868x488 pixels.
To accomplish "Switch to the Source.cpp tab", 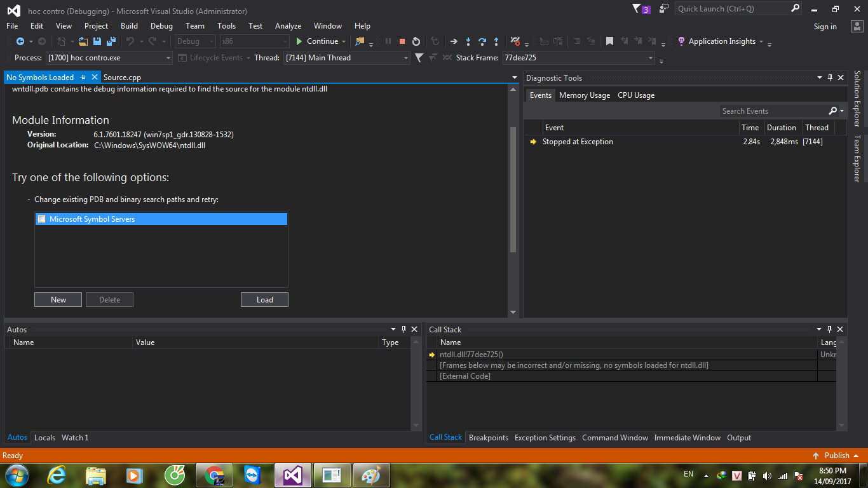I will pos(122,78).
